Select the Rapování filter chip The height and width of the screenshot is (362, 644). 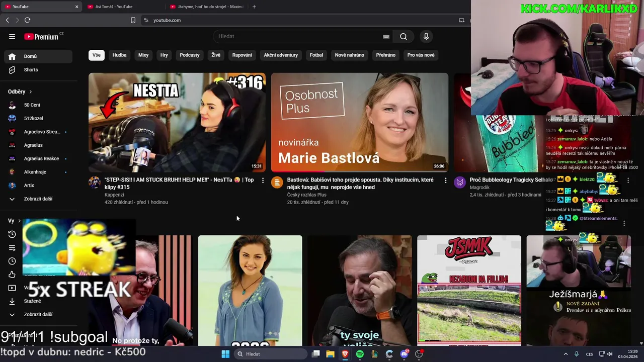point(242,55)
